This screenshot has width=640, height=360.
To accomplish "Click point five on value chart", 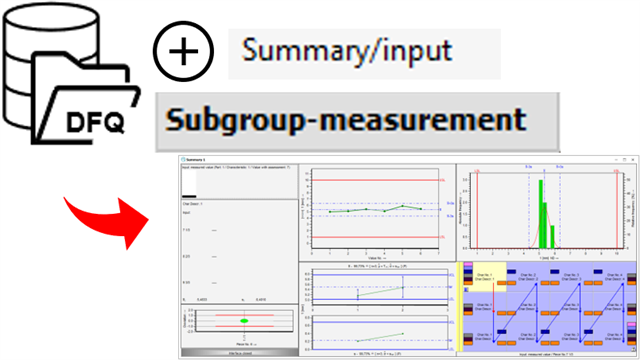I will 403,206.
